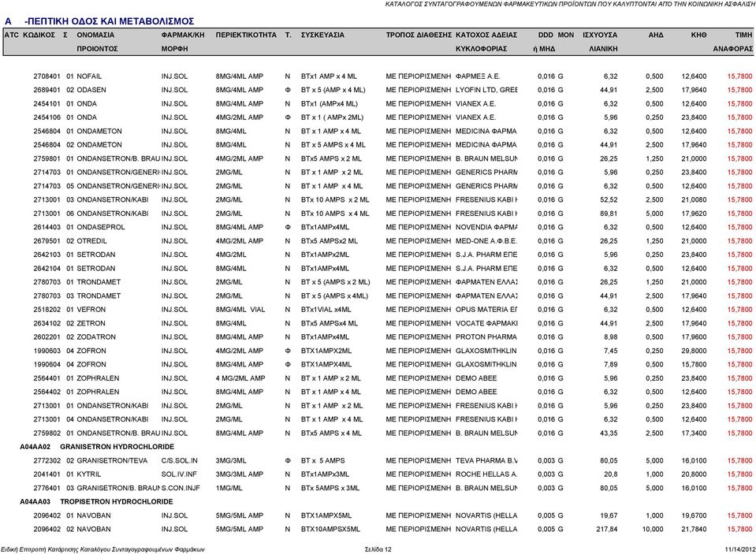The width and height of the screenshot is (756, 554).
Task: Select code '2454106' in the ONDA row
Action: pyautogui.click(x=47, y=117)
